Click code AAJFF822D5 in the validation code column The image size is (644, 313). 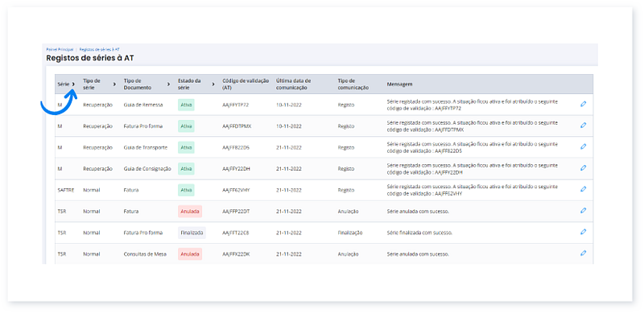click(x=236, y=147)
